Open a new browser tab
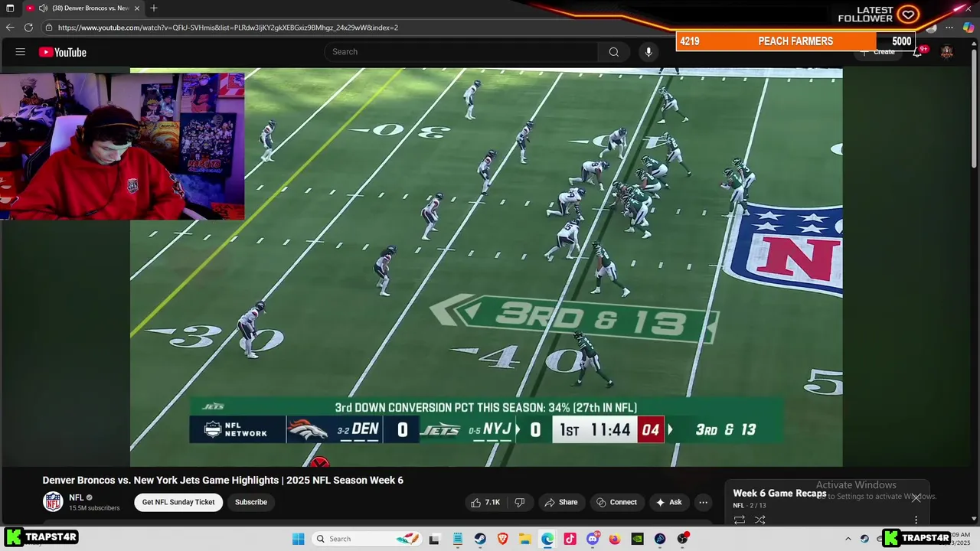Screen dimensions: 980x551 coord(154,8)
